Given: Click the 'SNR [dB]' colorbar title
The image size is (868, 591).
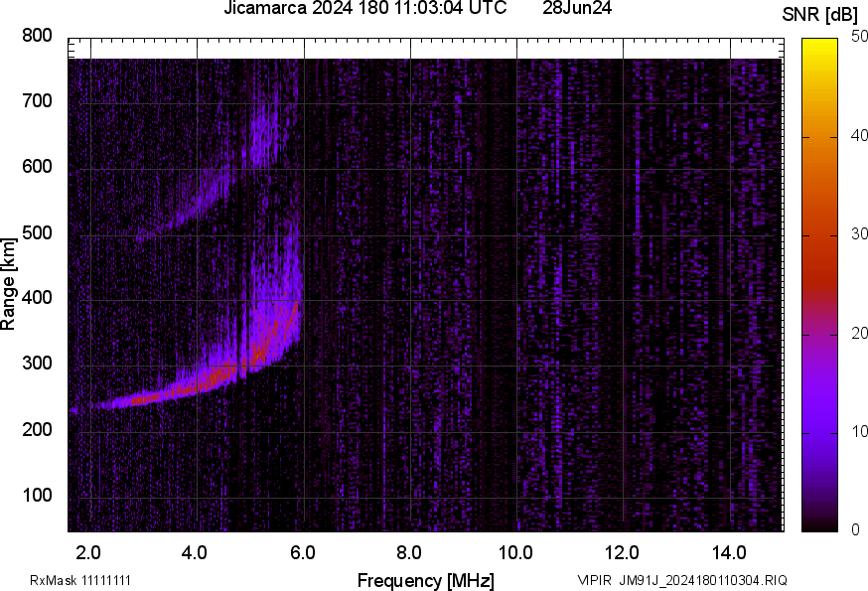Looking at the screenshot, I should (820, 15).
